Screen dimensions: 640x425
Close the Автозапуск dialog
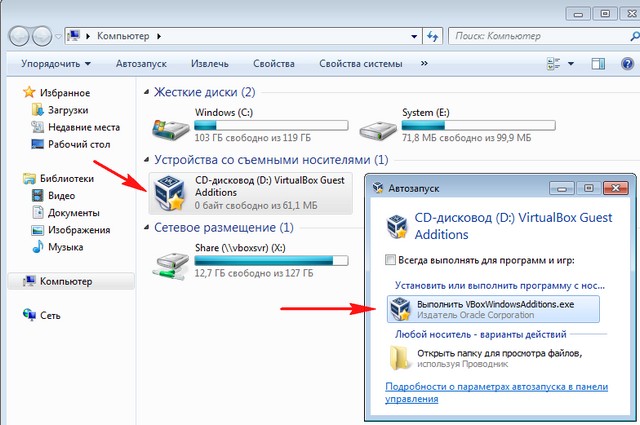(x=616, y=188)
